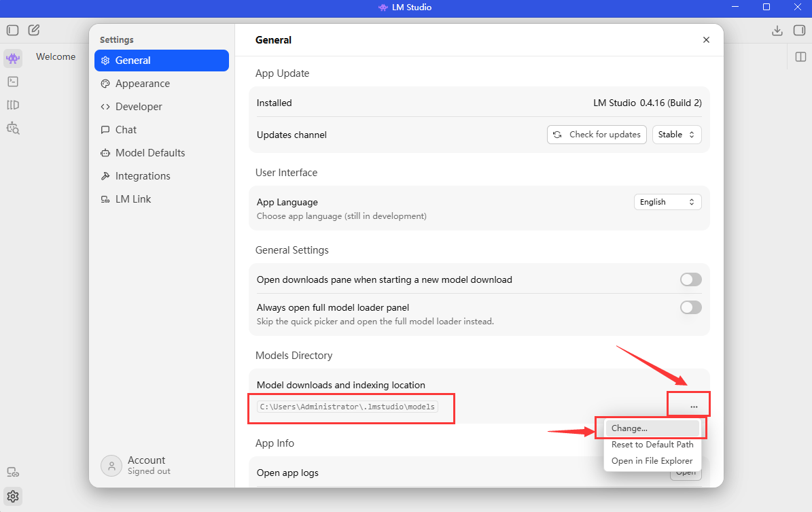
Task: Click Model downloads and indexing location label
Action: [340, 385]
